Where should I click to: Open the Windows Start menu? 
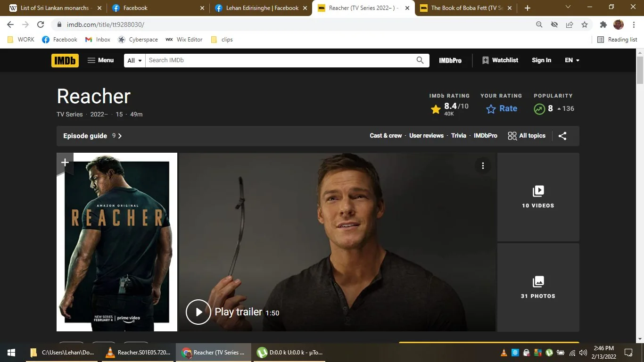coord(11,353)
